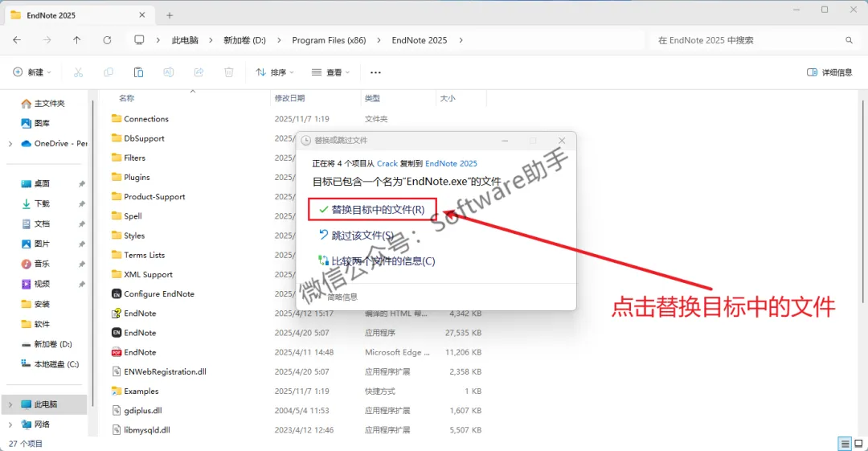
Task: Click the Crack source link in dialog
Action: (x=387, y=163)
